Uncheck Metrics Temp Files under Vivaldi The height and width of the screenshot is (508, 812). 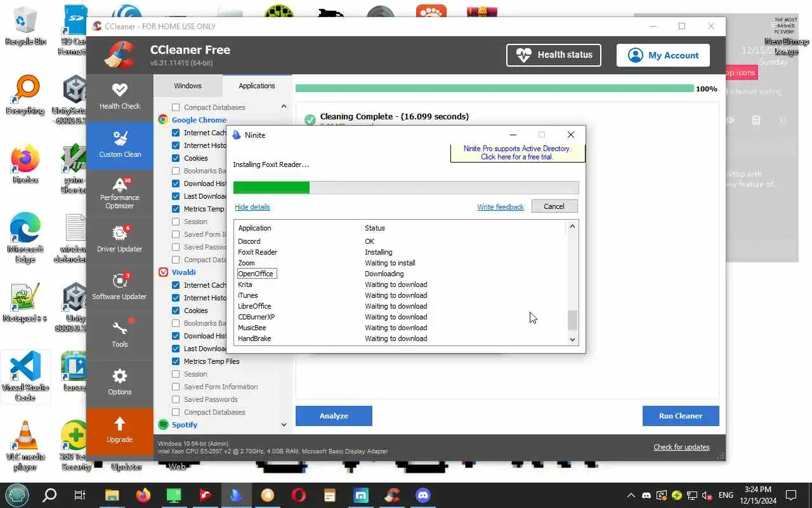click(x=176, y=361)
